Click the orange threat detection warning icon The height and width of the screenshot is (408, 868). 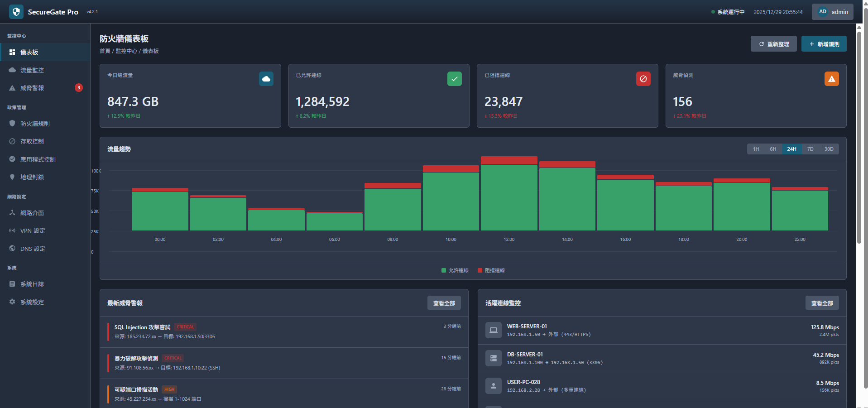click(x=831, y=79)
